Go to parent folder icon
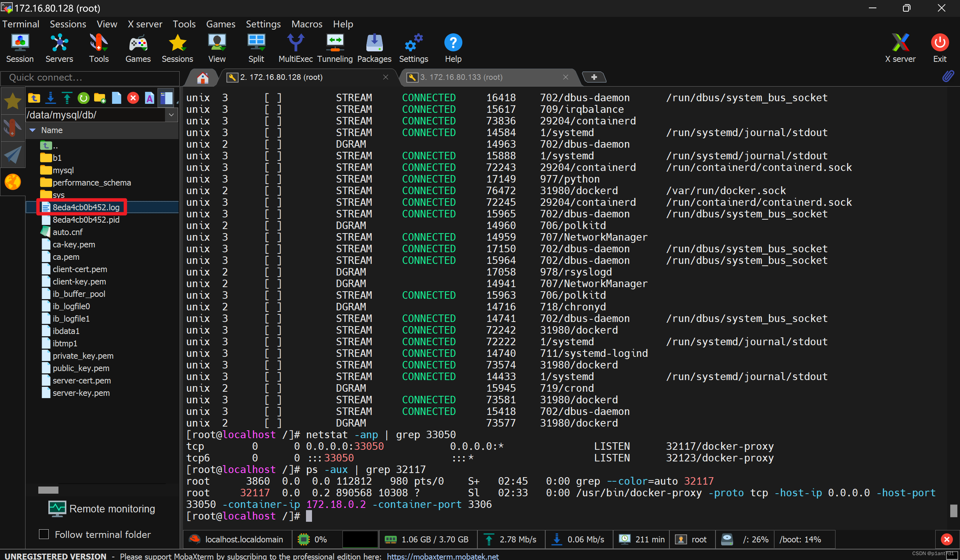 tap(34, 98)
